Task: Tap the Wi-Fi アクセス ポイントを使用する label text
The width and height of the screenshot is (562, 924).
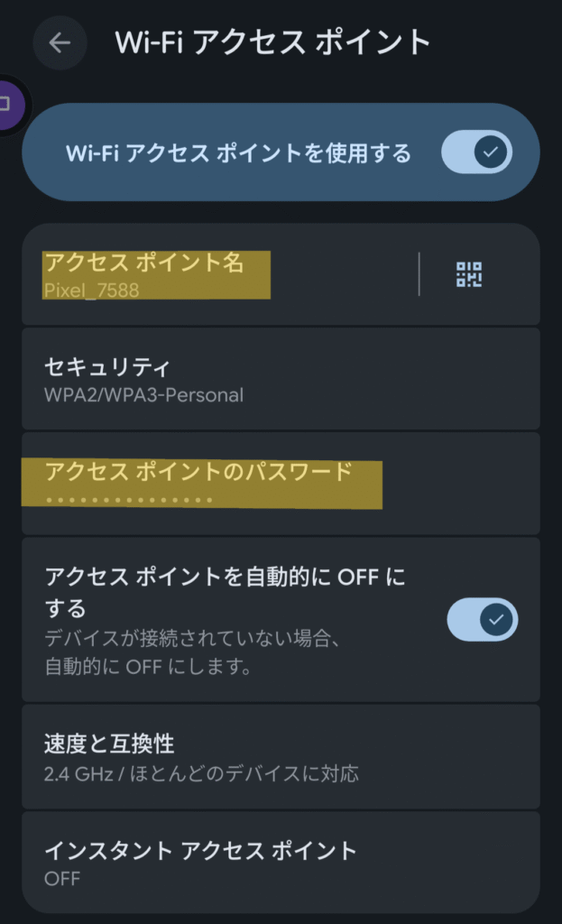Action: tap(238, 153)
